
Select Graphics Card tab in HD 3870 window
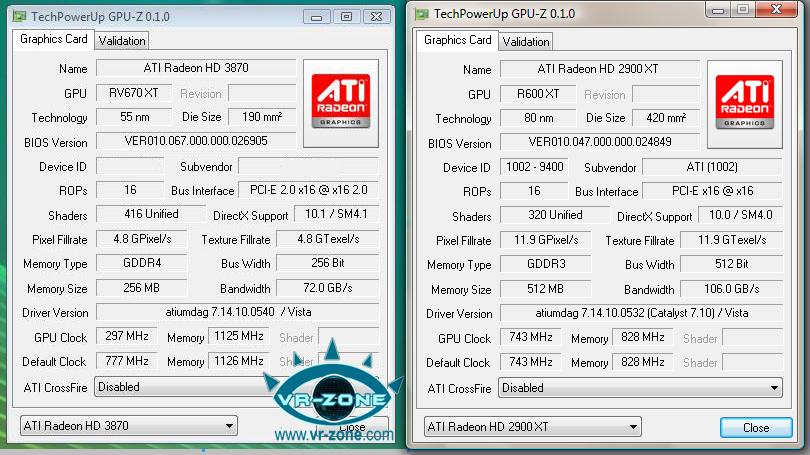point(54,39)
